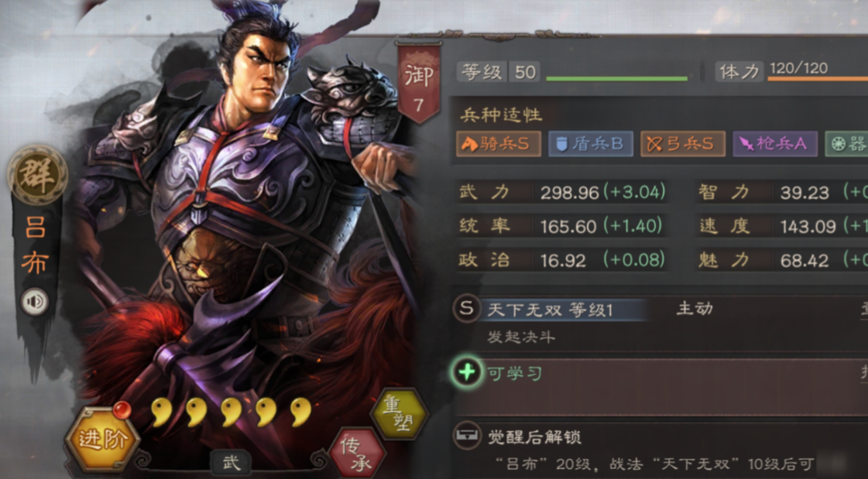Click the 群 faction emblem
This screenshot has height=479, width=868.
pos(38,176)
